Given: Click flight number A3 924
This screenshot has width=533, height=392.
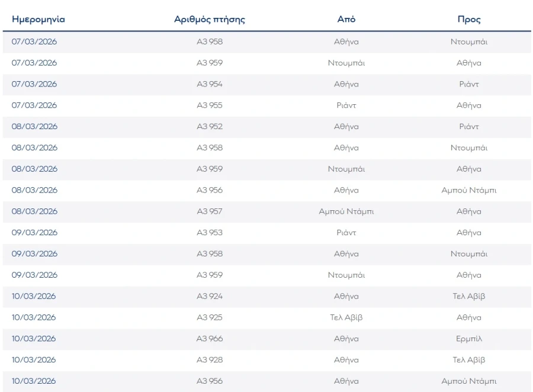Looking at the screenshot, I should pos(210,296).
